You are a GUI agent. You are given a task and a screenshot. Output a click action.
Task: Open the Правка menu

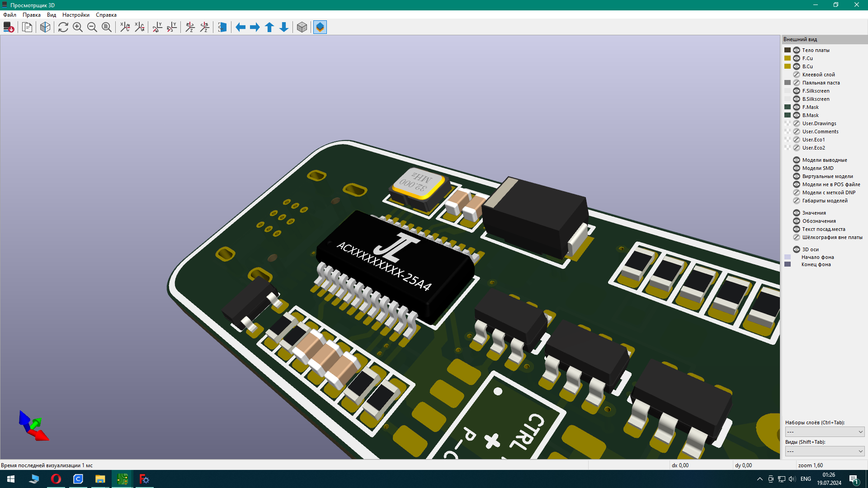coord(32,15)
